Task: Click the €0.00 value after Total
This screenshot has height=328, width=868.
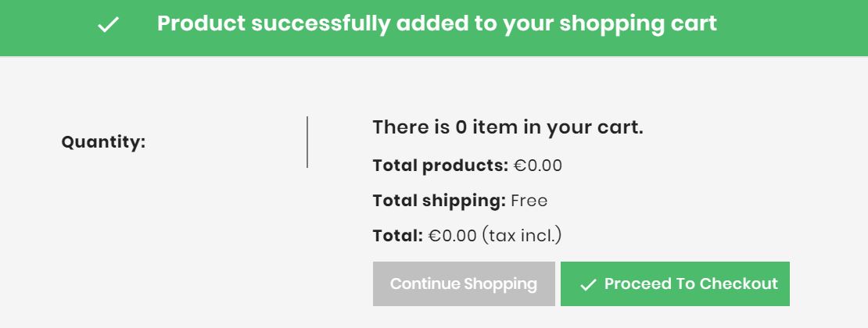Action: coord(452,236)
